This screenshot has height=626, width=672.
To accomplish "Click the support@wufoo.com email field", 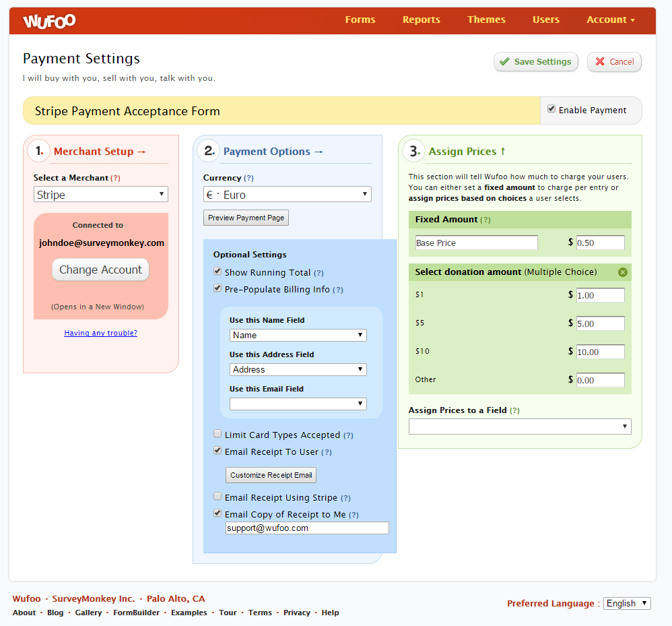I will point(307,528).
